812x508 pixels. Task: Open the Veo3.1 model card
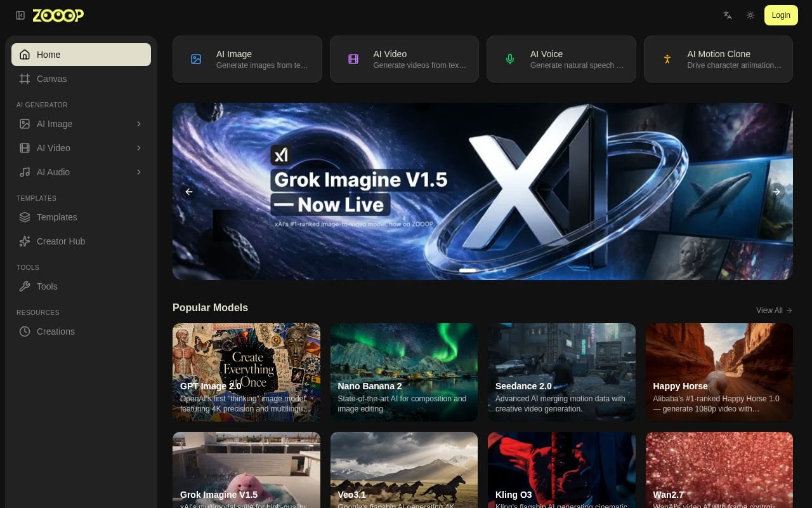coord(404,470)
